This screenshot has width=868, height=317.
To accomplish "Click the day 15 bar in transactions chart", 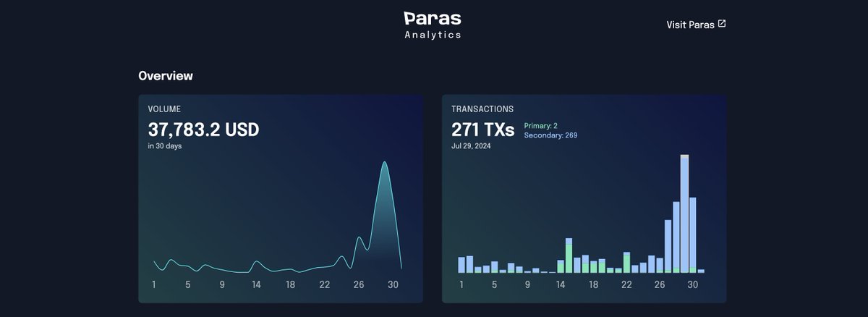I will pos(569,255).
